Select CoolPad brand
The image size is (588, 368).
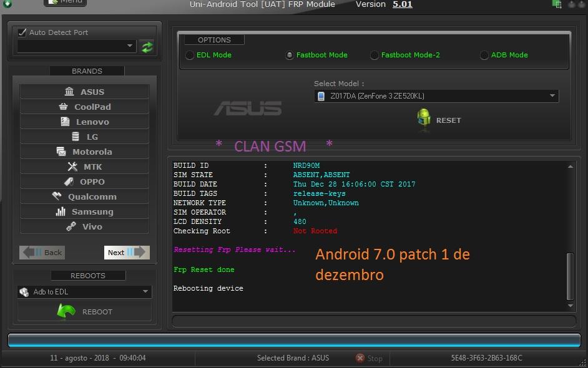(x=84, y=107)
